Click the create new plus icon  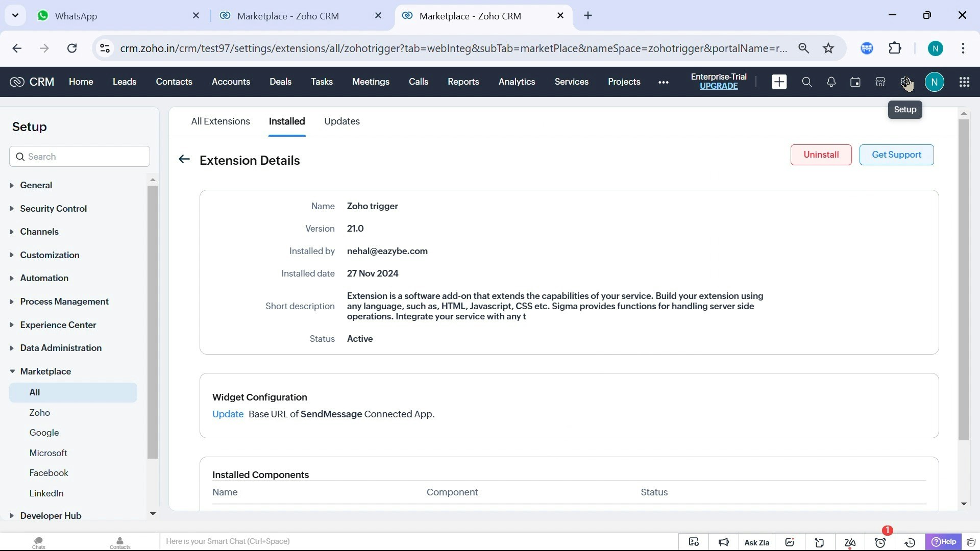(x=779, y=82)
